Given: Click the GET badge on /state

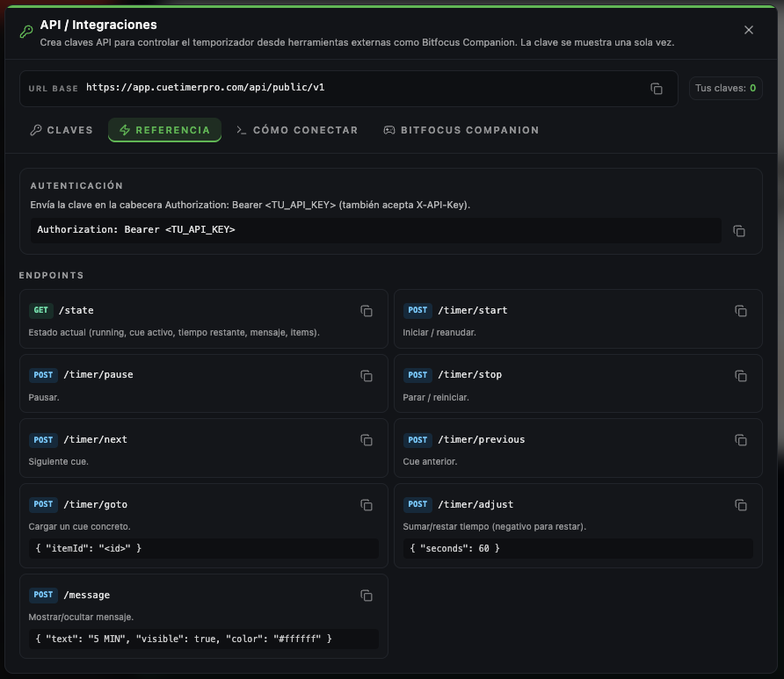Looking at the screenshot, I should [41, 310].
